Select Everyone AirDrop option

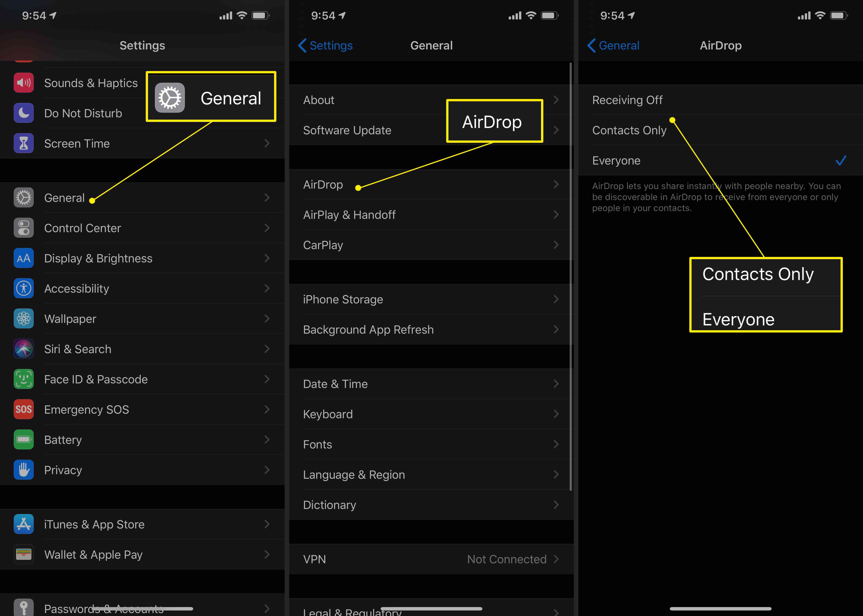(720, 160)
